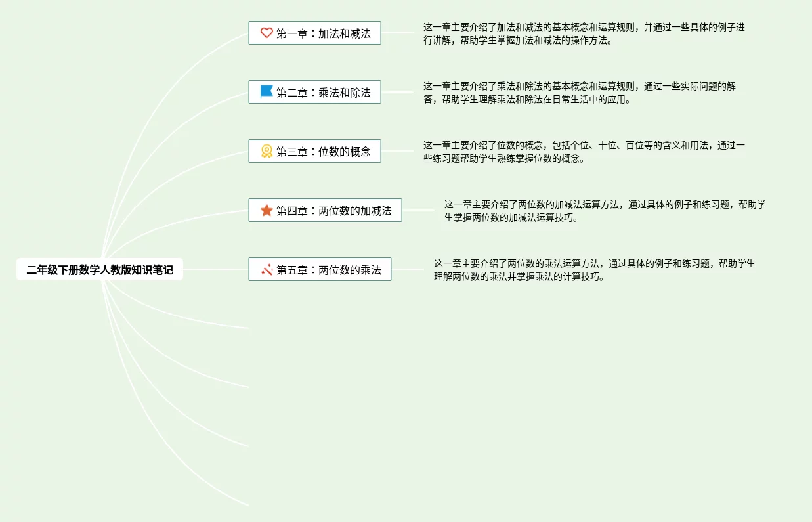Image resolution: width=812 pixels, height=522 pixels.
Task: Click connector line between chapter five and its note
Action: click(408, 269)
